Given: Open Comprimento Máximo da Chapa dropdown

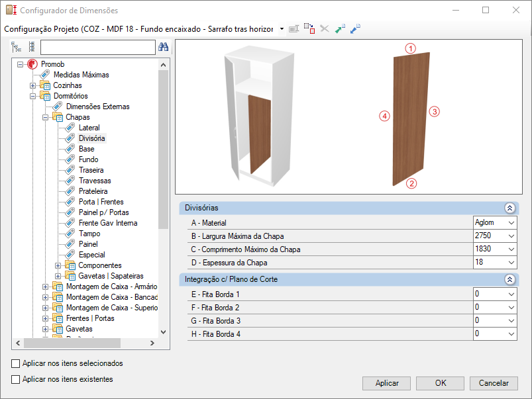Looking at the screenshot, I should click(511, 249).
